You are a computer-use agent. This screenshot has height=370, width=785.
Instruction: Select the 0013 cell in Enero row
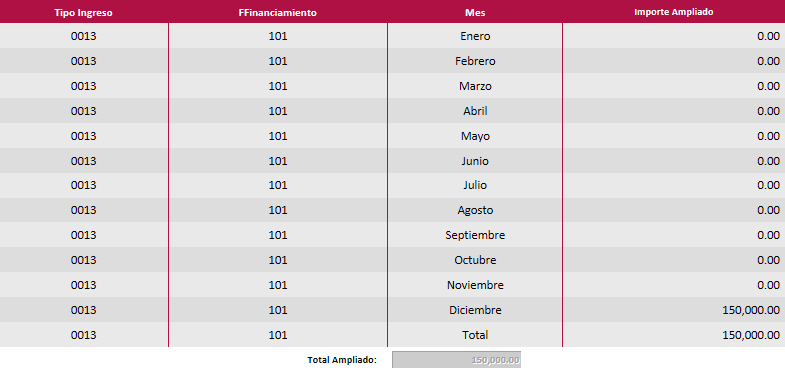[84, 36]
